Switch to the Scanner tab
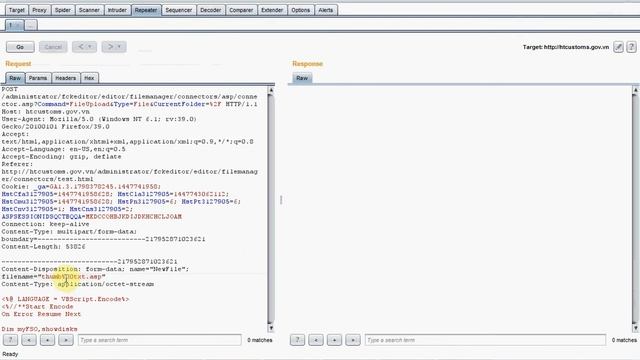This screenshot has width=640, height=360. (x=89, y=10)
